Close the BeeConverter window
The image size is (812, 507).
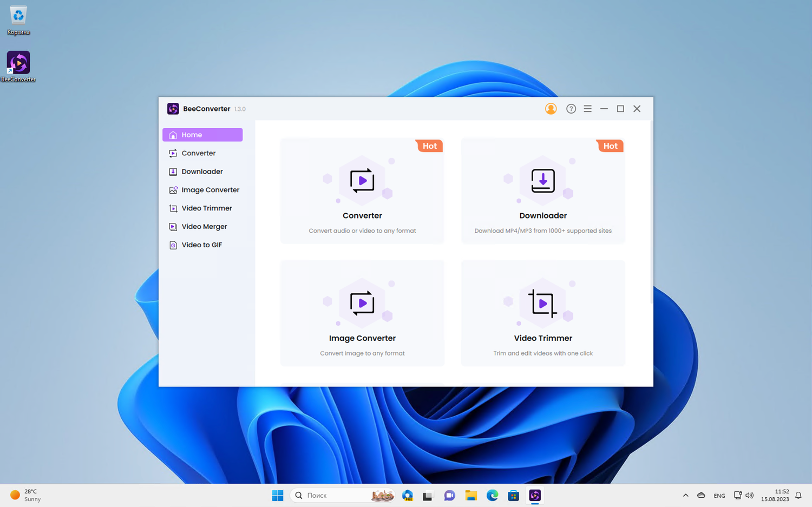click(637, 109)
